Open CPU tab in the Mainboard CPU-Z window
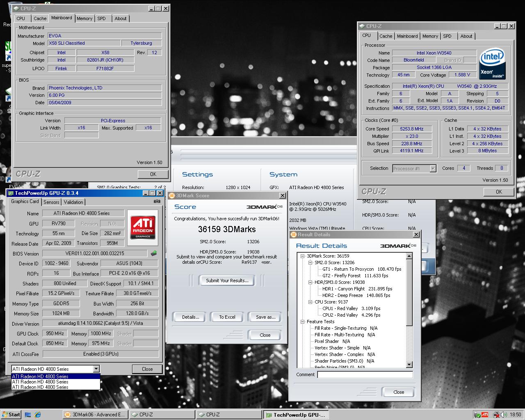Viewport: 525px width, 420px height. pyautogui.click(x=21, y=18)
